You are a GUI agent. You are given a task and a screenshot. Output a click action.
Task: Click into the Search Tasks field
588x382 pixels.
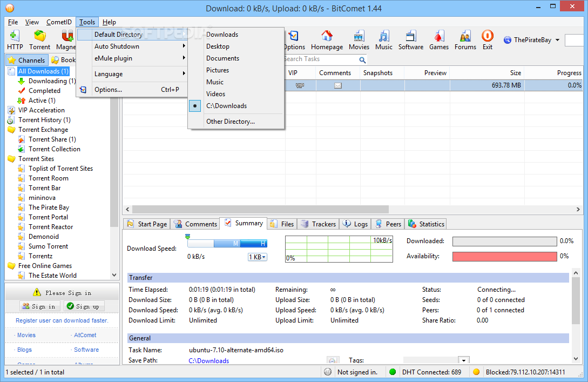point(321,59)
